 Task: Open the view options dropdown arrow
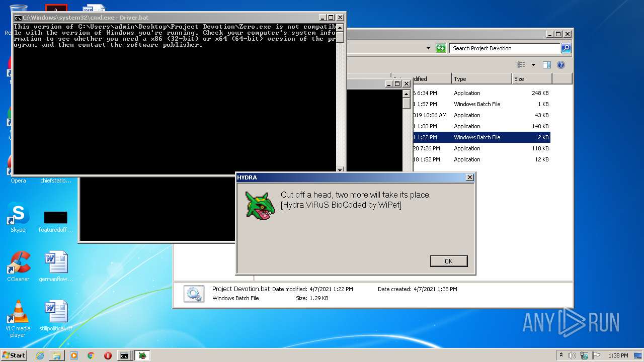pyautogui.click(x=533, y=65)
